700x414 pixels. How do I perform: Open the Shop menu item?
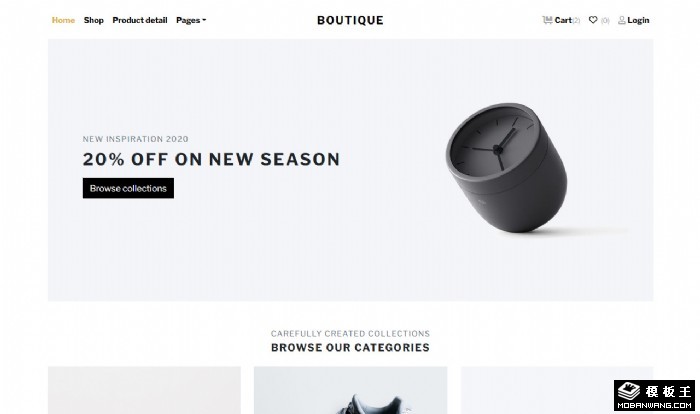pos(93,20)
